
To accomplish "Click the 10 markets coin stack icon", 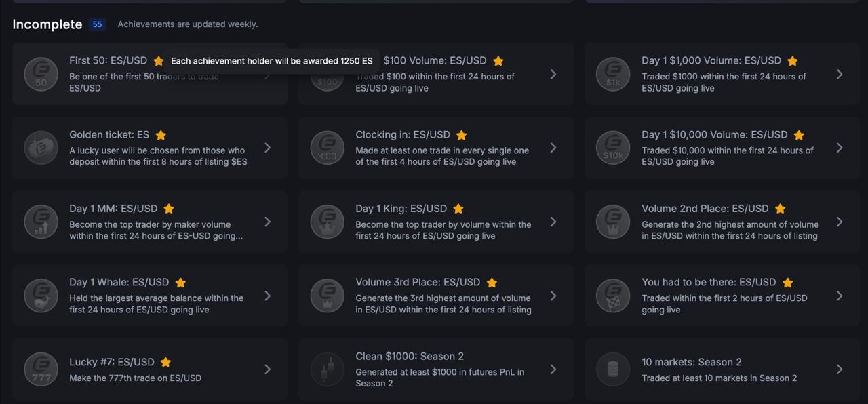I will pos(613,369).
